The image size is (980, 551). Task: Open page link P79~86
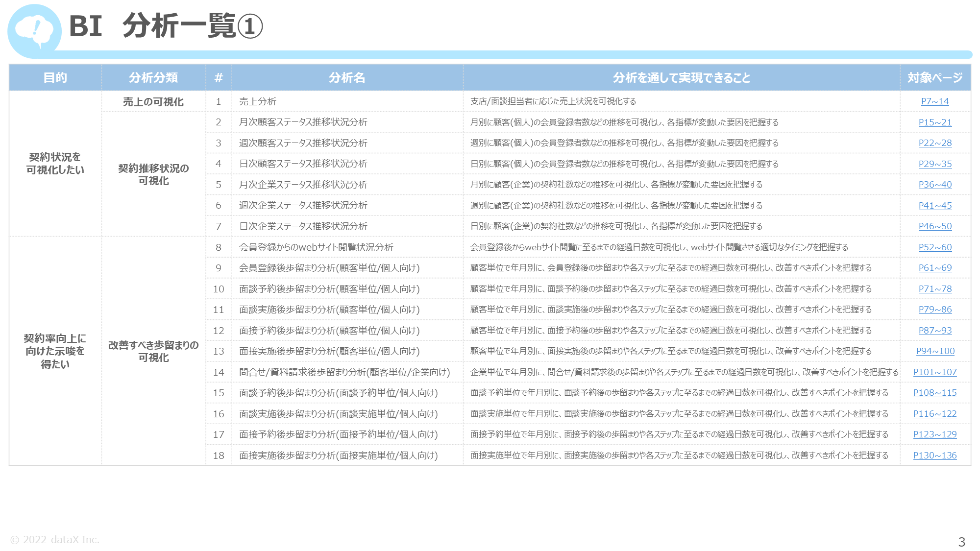pyautogui.click(x=935, y=310)
